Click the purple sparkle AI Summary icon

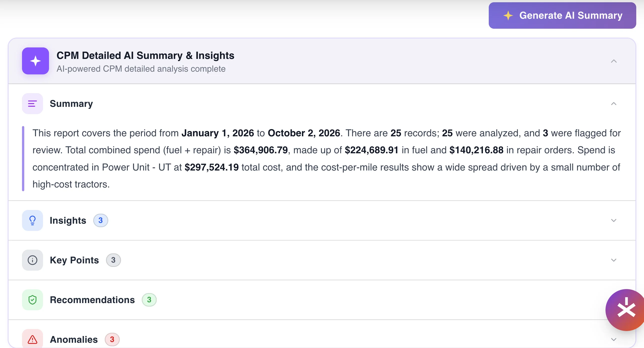[35, 61]
